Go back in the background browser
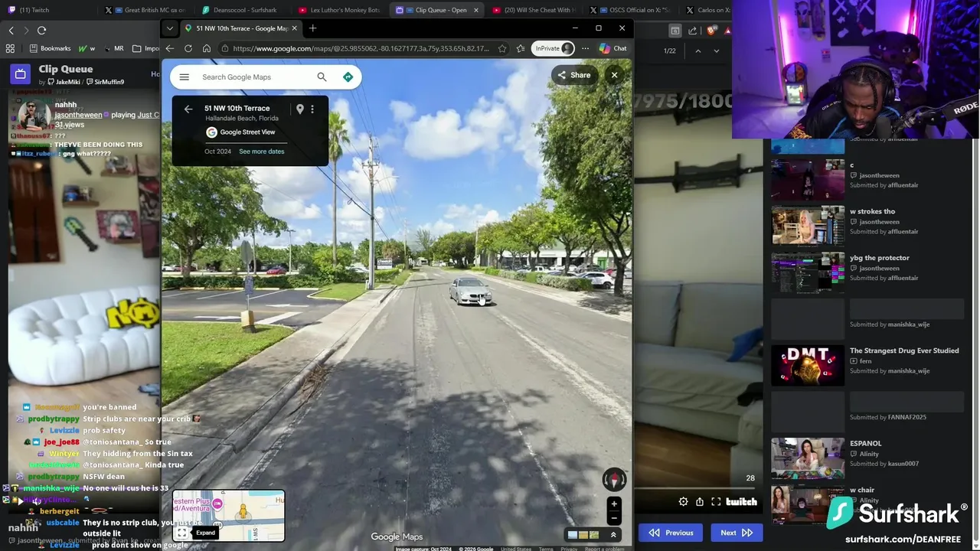The image size is (980, 551). 11,30
